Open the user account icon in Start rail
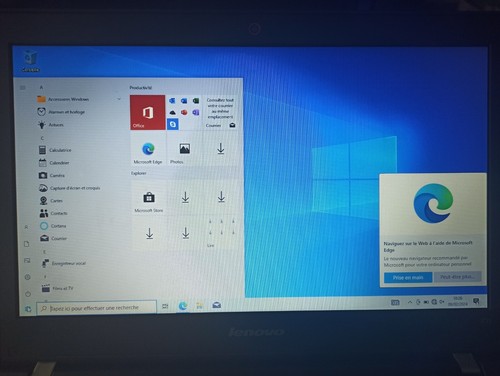 pos(26,227)
